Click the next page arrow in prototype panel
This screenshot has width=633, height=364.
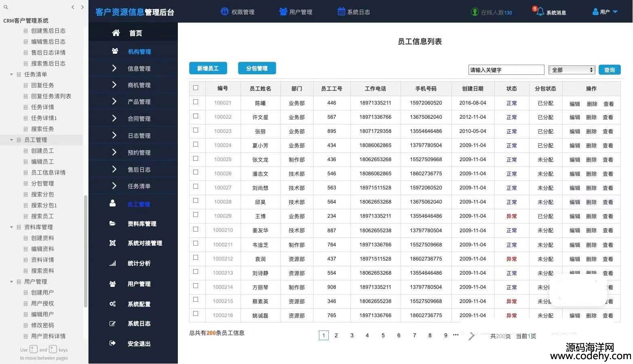tap(82, 7)
